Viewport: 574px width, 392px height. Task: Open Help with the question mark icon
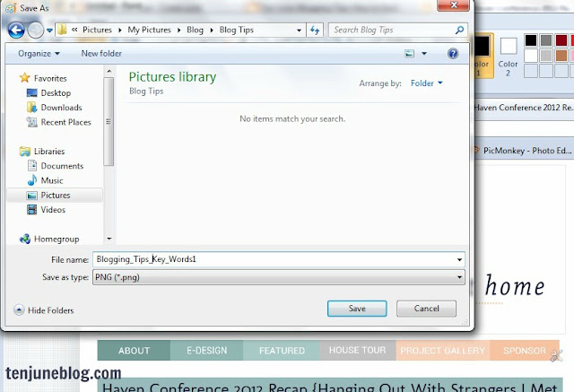(x=453, y=54)
